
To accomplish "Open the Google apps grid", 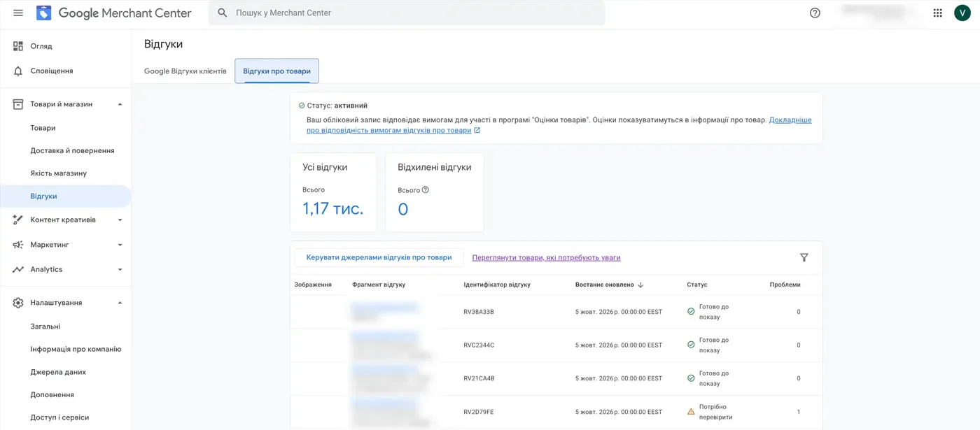I will (x=938, y=13).
